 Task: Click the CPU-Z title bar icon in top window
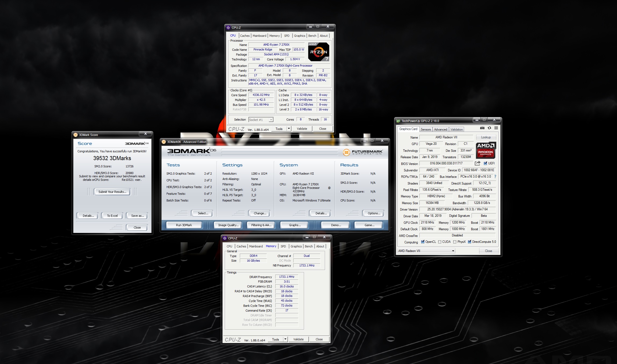228,27
